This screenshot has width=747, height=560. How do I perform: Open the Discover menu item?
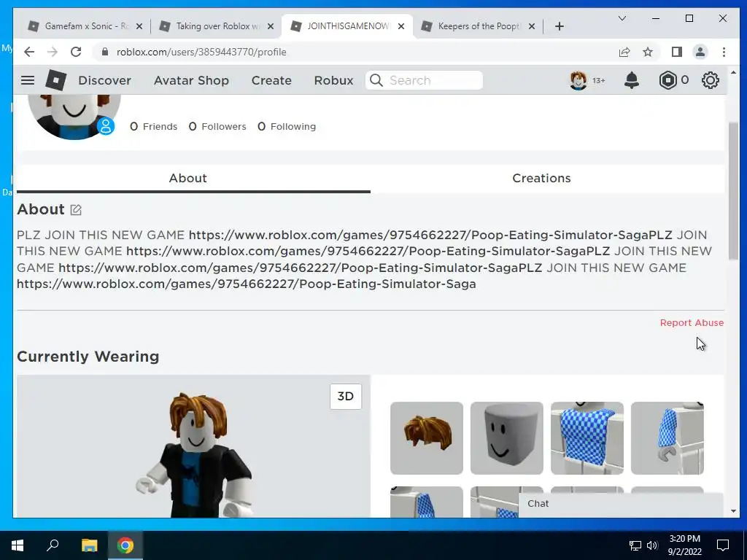105,80
